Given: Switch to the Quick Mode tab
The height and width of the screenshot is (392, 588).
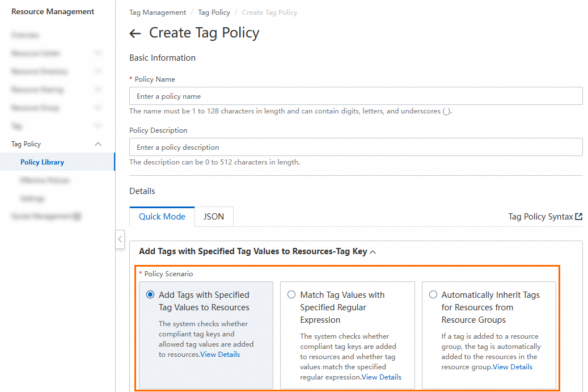Looking at the screenshot, I should tap(162, 217).
